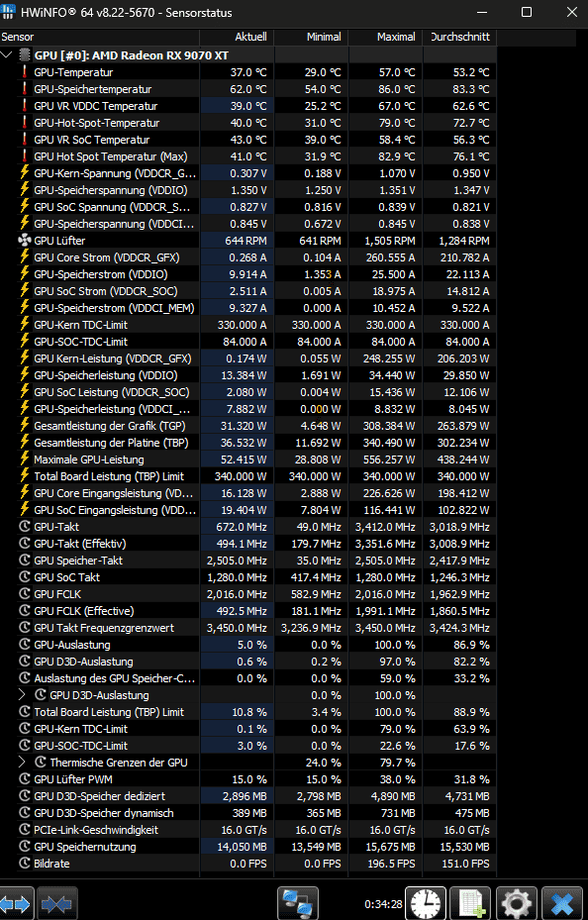
Task: Select GPU Speichernutzung row label
Action: pyautogui.click(x=85, y=847)
